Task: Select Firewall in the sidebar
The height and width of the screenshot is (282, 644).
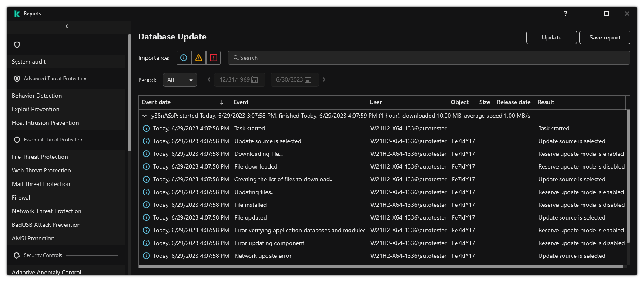Action: (x=22, y=197)
